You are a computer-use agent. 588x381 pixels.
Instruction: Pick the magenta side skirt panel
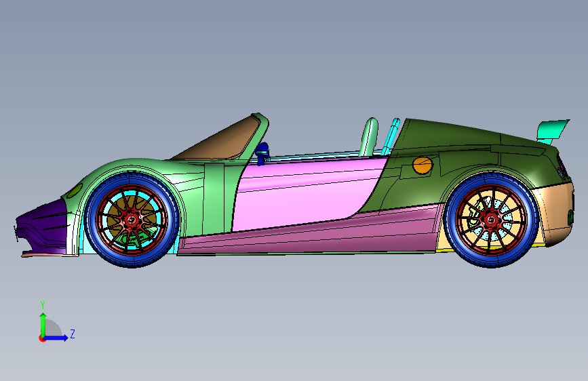tap(311, 235)
